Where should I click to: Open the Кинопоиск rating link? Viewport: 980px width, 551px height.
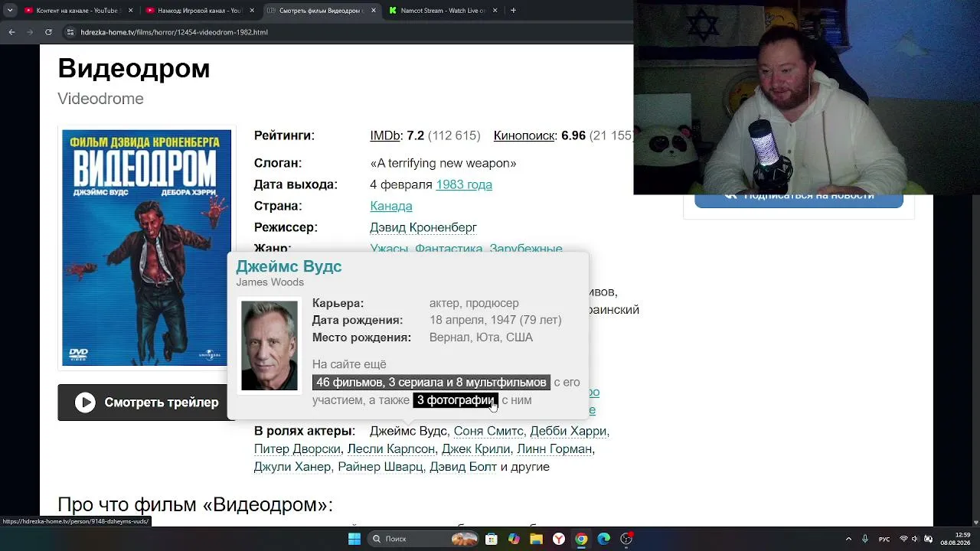[x=524, y=135]
